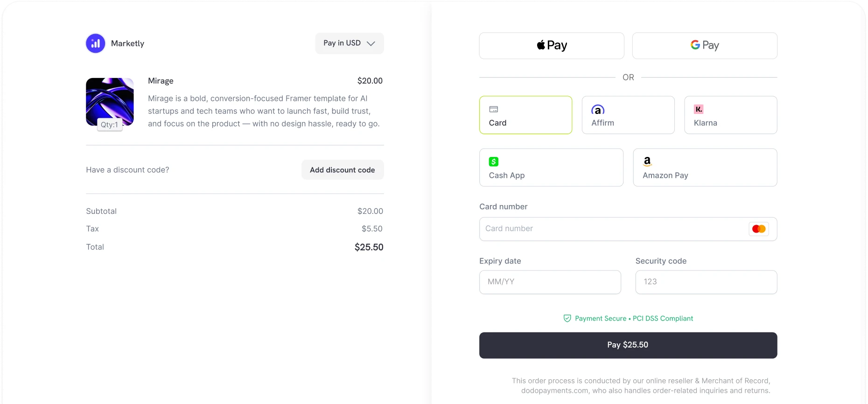The image size is (868, 404).
Task: Click the Klarna logo icon
Action: point(699,109)
